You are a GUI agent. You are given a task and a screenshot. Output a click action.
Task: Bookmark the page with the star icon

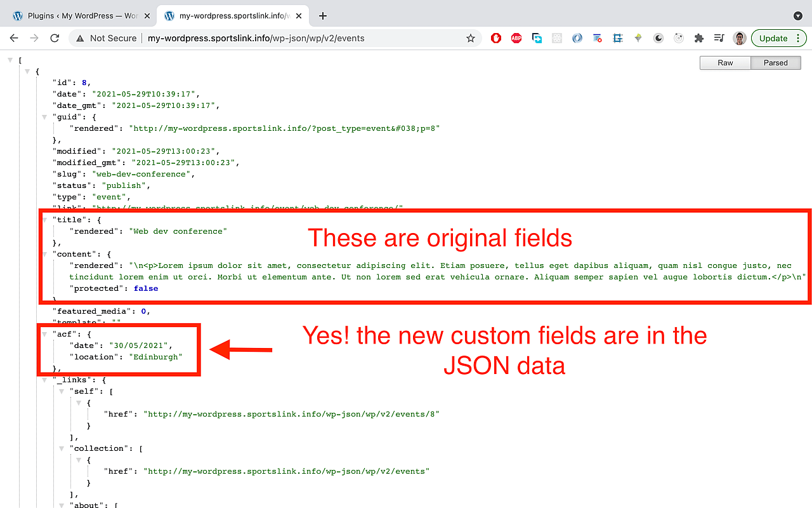tap(471, 37)
